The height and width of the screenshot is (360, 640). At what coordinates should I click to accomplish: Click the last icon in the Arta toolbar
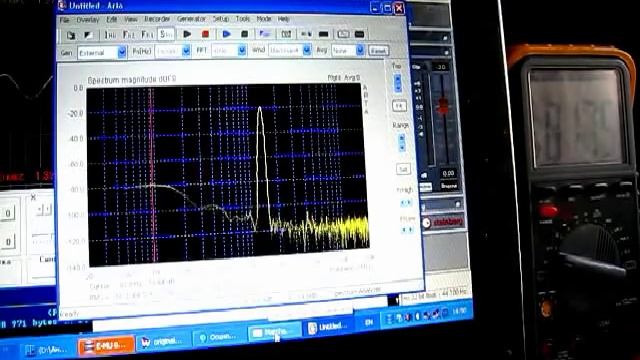click(360, 34)
